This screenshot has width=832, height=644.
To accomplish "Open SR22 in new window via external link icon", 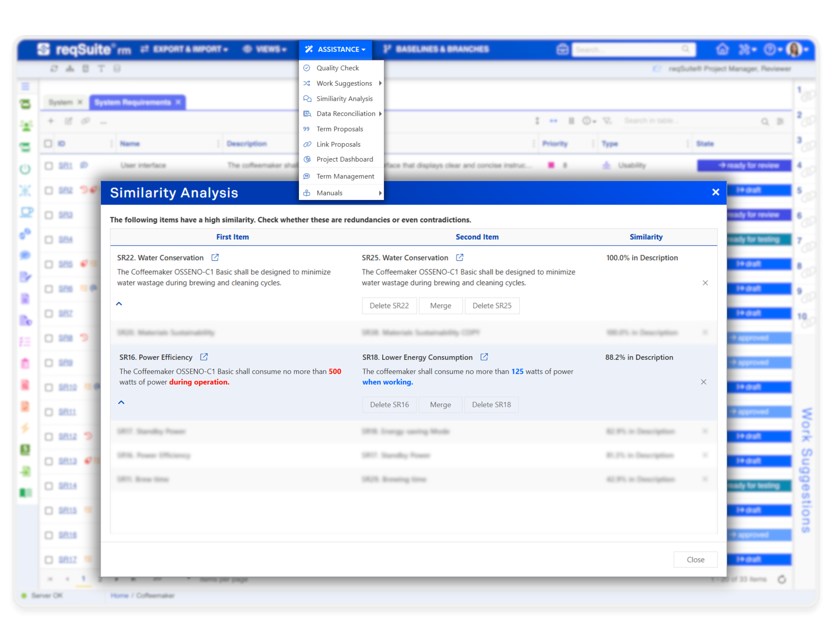I will tap(215, 258).
